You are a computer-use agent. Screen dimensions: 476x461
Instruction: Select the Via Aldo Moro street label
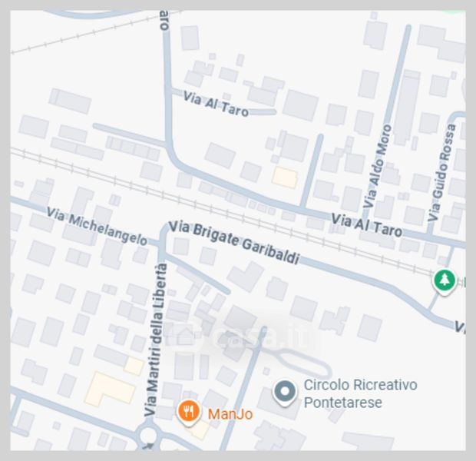tap(377, 166)
